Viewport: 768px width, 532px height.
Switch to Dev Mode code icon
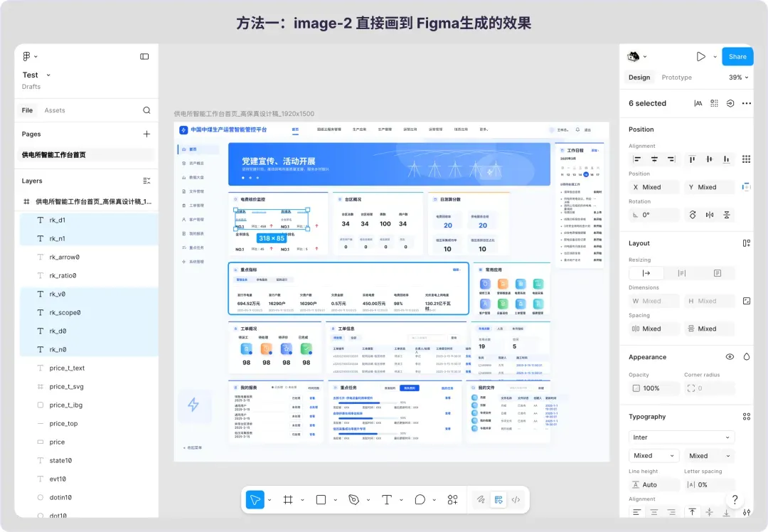[x=516, y=500]
